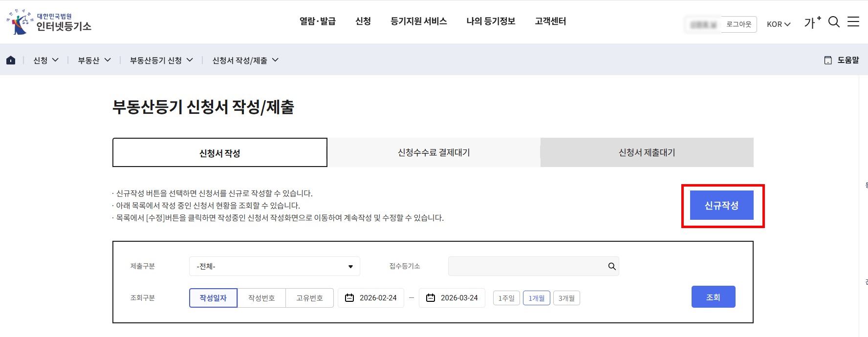Click the 접수등기소 search magnifier icon
The height and width of the screenshot is (337, 868).
611,266
